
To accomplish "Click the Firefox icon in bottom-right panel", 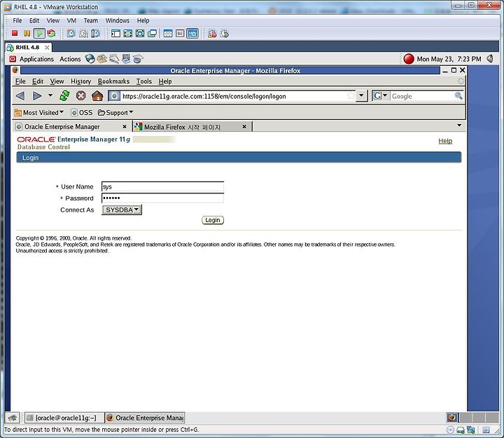I will coord(452,418).
